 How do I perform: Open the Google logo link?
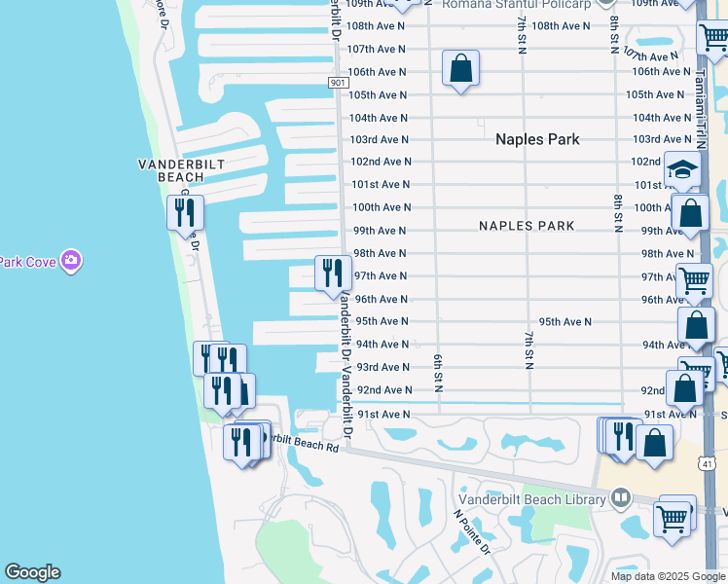[32, 572]
